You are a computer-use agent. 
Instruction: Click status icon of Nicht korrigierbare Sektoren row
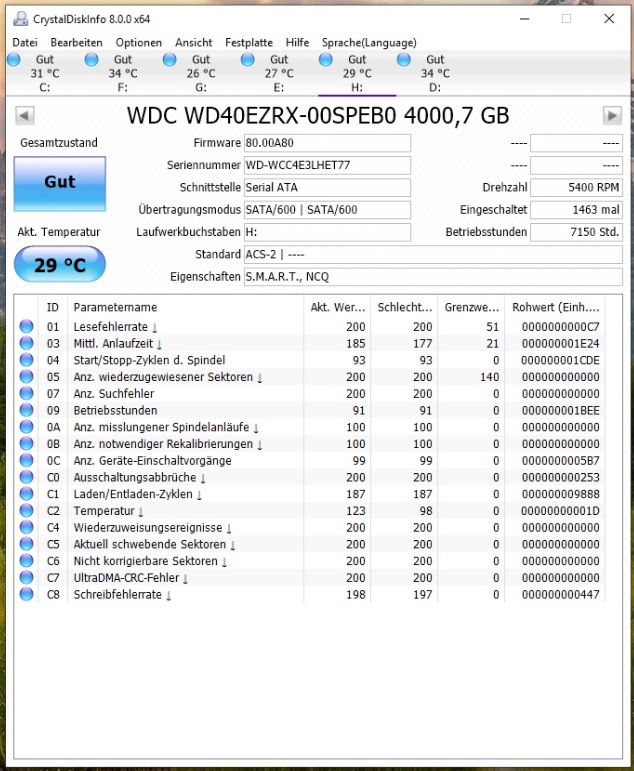coord(27,561)
